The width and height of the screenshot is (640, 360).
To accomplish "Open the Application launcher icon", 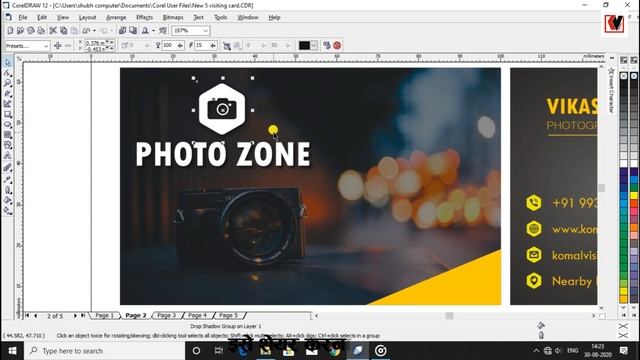I will (x=145, y=31).
